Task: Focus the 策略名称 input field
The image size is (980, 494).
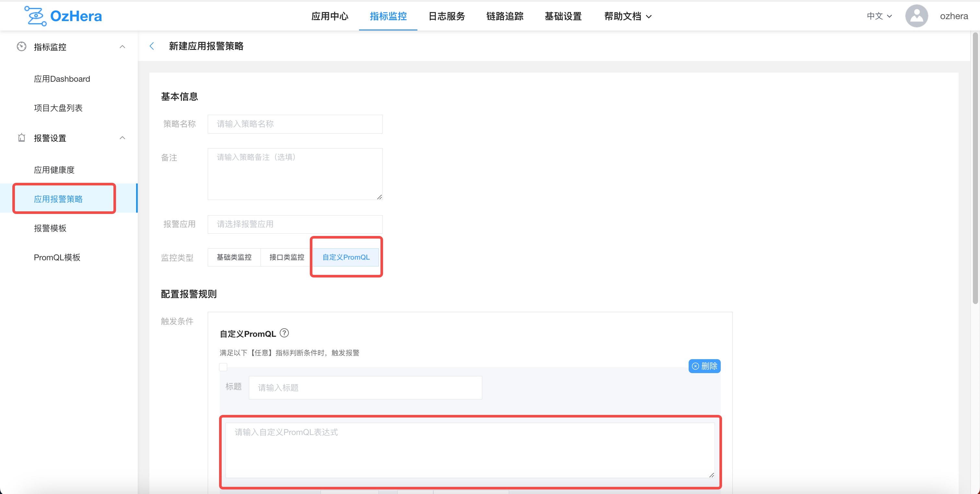Action: coord(295,124)
